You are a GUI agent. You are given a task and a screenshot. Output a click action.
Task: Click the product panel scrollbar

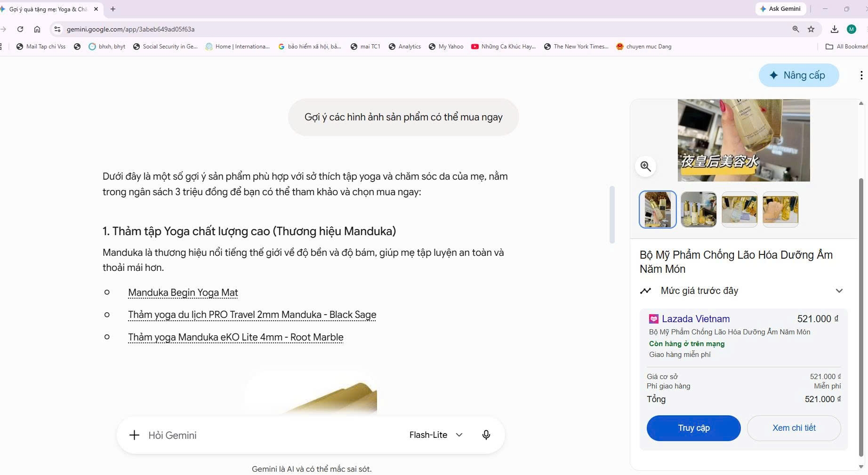[x=861, y=317]
